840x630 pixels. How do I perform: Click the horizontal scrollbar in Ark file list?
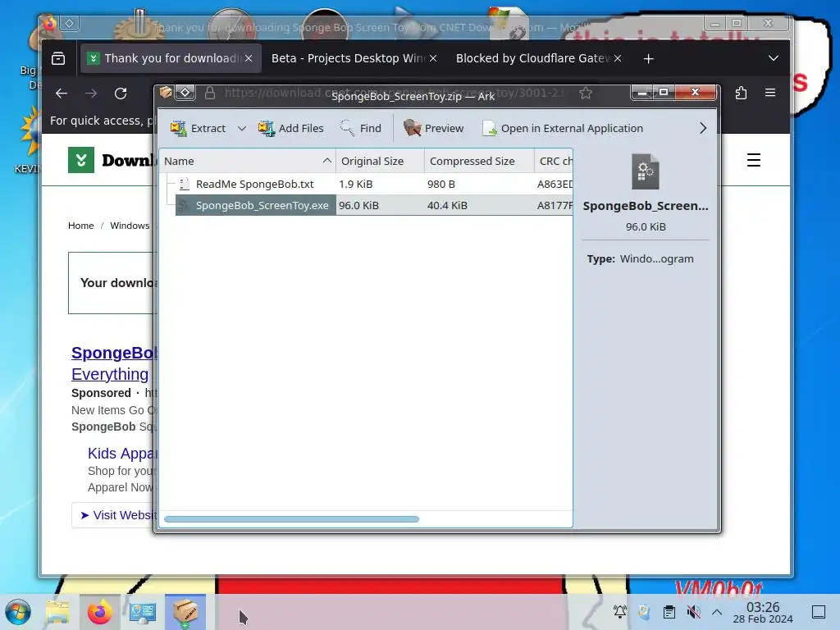(x=291, y=518)
